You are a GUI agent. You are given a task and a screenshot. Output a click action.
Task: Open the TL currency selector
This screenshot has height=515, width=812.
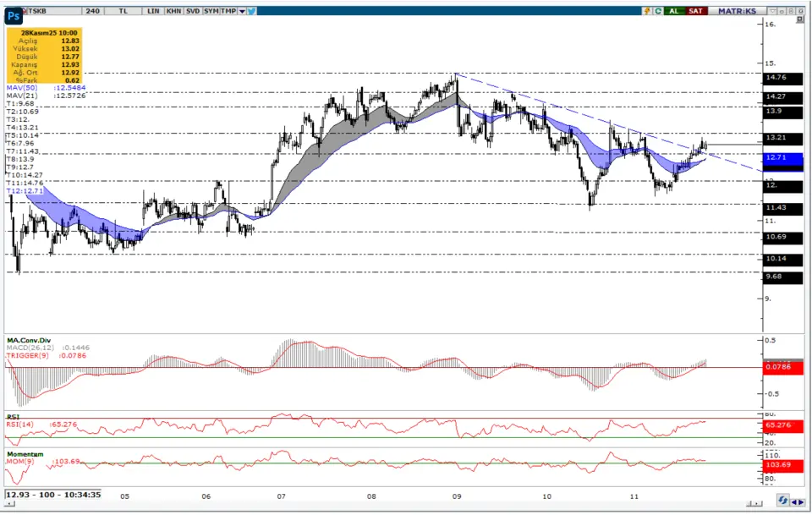pos(123,11)
